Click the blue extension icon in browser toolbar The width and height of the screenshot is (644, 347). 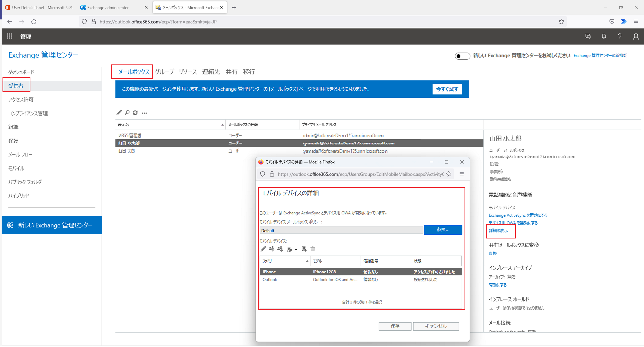point(624,22)
